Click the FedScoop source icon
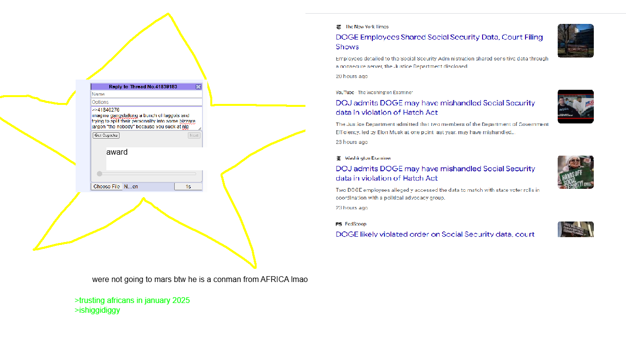The height and width of the screenshot is (364, 626). coord(339,224)
